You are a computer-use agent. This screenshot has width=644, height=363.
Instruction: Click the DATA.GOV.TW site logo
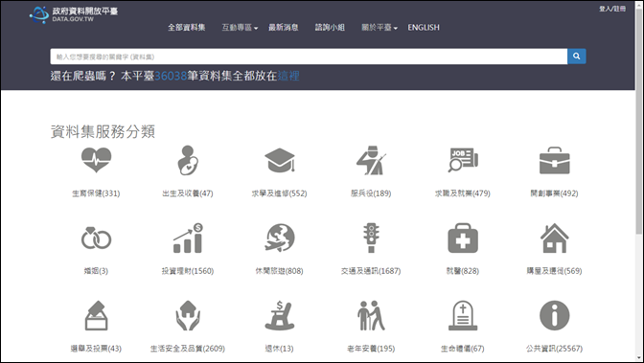74,14
